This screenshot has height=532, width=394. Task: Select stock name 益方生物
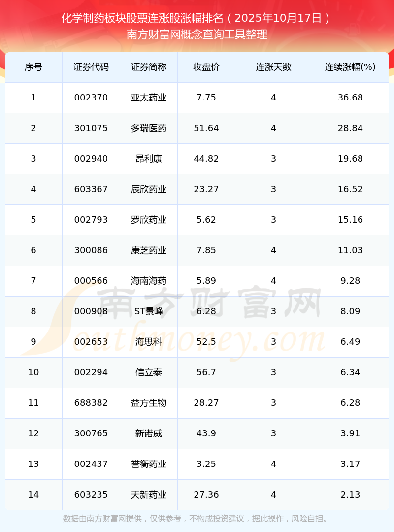click(149, 403)
